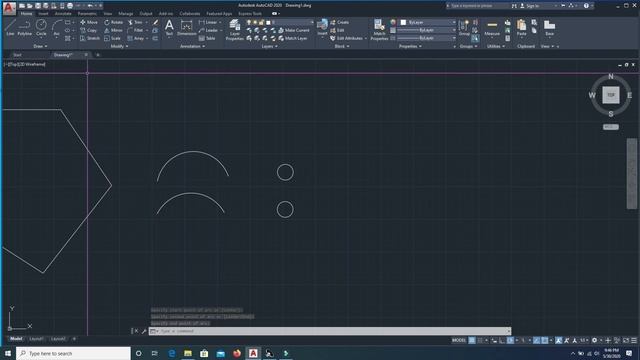Expand the Modify panel
640x360 pixels.
pos(119,46)
